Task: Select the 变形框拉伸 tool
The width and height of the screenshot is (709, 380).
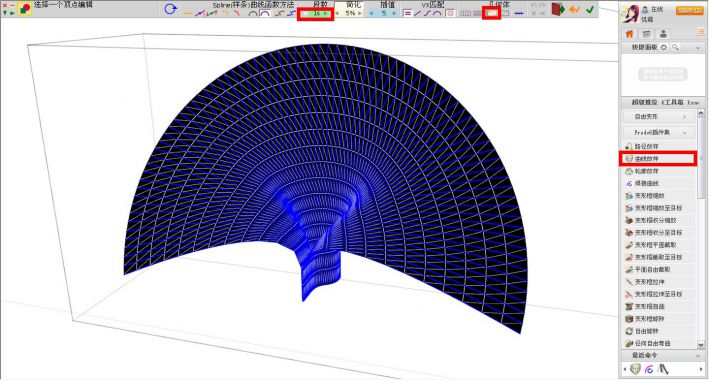Action: tap(659, 281)
